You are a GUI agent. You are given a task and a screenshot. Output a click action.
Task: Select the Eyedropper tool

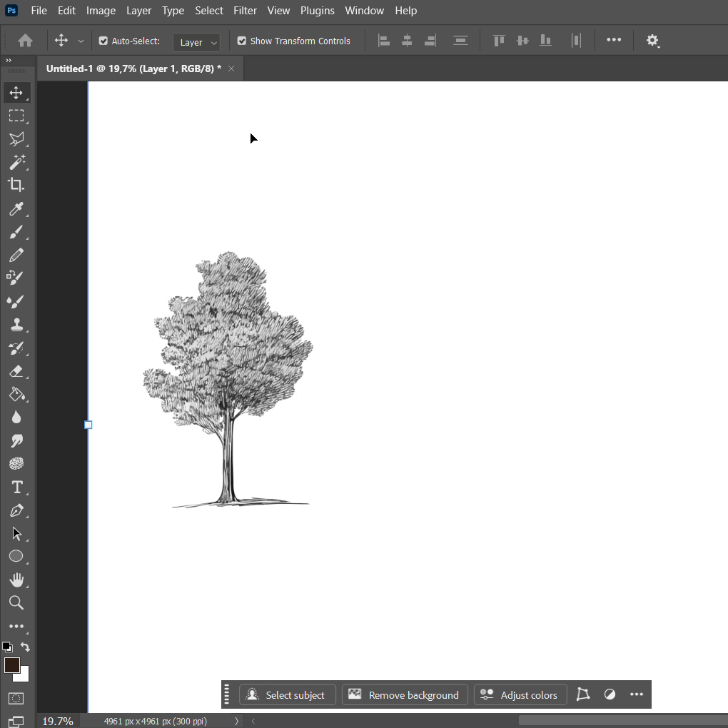[x=16, y=208]
